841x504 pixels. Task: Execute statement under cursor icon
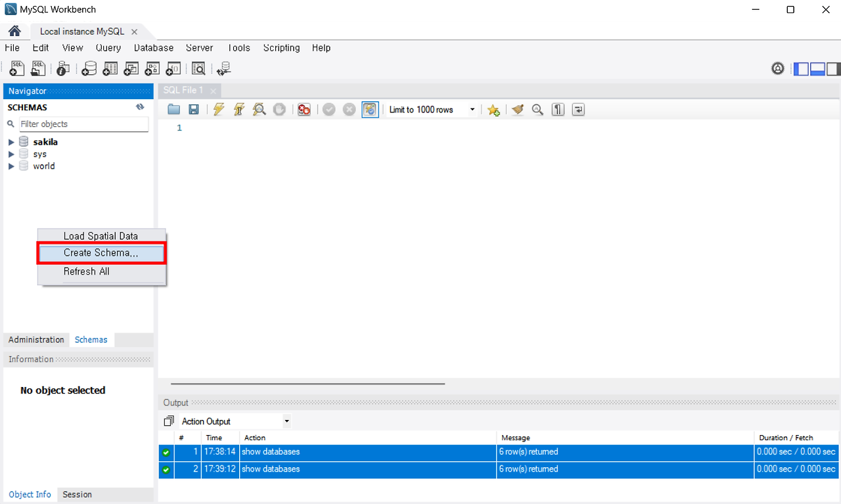[x=239, y=110]
